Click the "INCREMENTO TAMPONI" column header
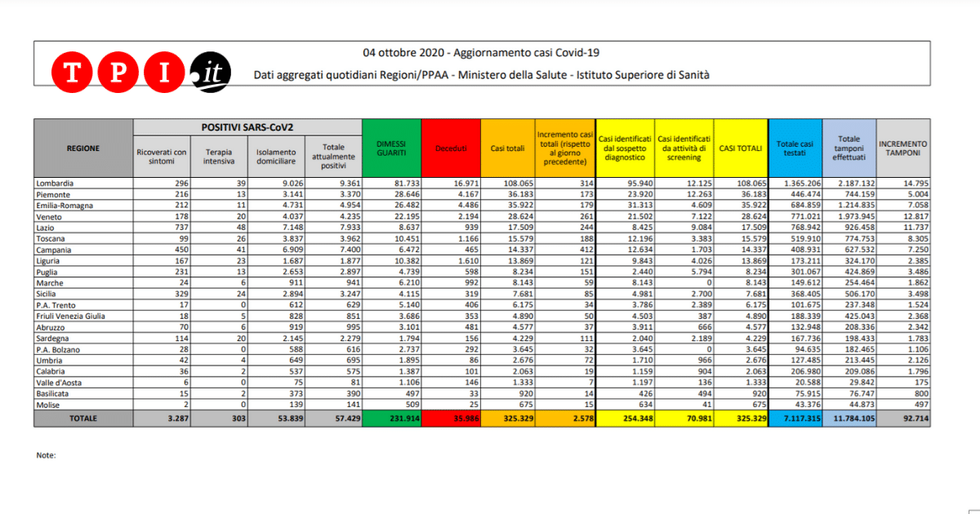Screen dimensions: 980x514 [x=903, y=148]
